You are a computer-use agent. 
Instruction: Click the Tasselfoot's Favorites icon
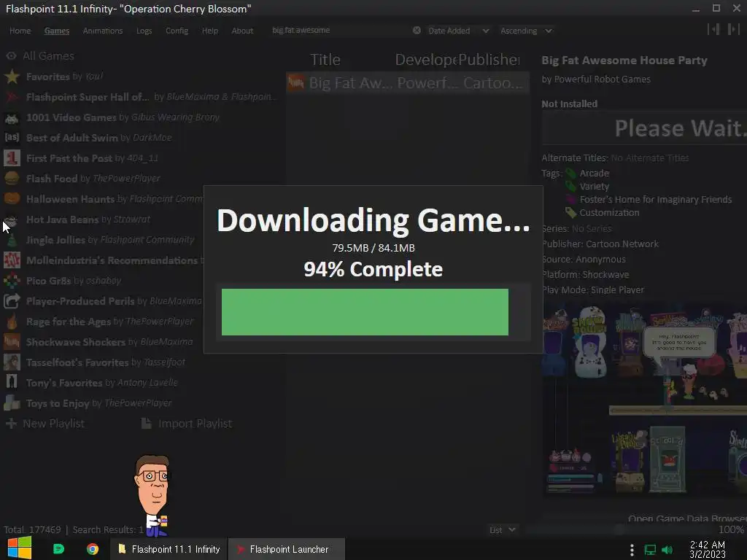pyautogui.click(x=12, y=362)
